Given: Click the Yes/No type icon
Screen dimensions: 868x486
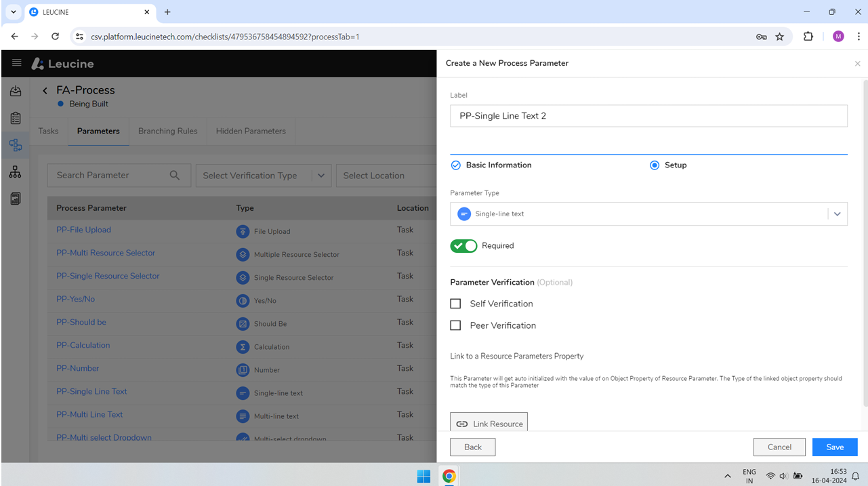Looking at the screenshot, I should [243, 300].
